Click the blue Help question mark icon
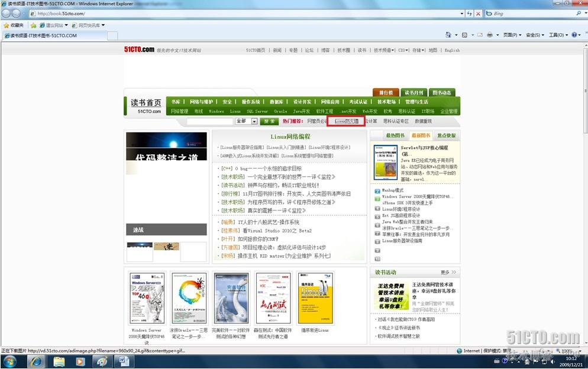The height and width of the screenshot is (369, 588). [x=574, y=35]
